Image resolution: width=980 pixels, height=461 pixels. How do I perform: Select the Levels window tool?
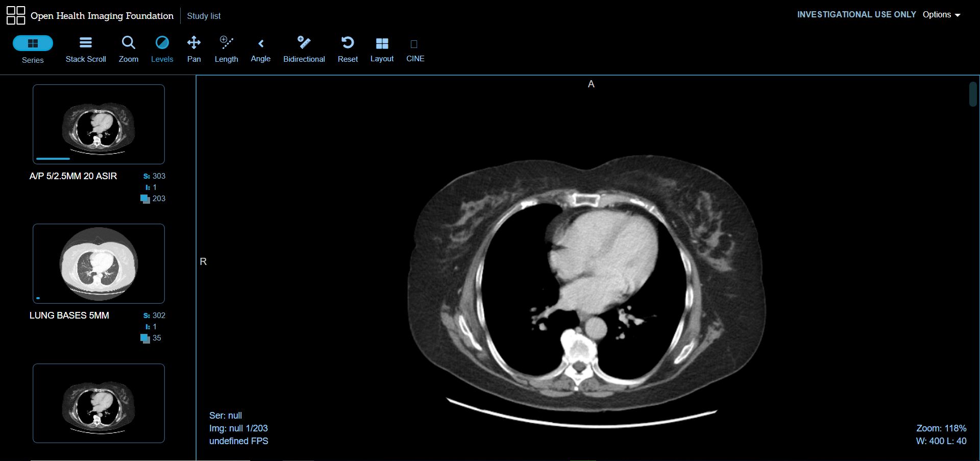pos(162,50)
